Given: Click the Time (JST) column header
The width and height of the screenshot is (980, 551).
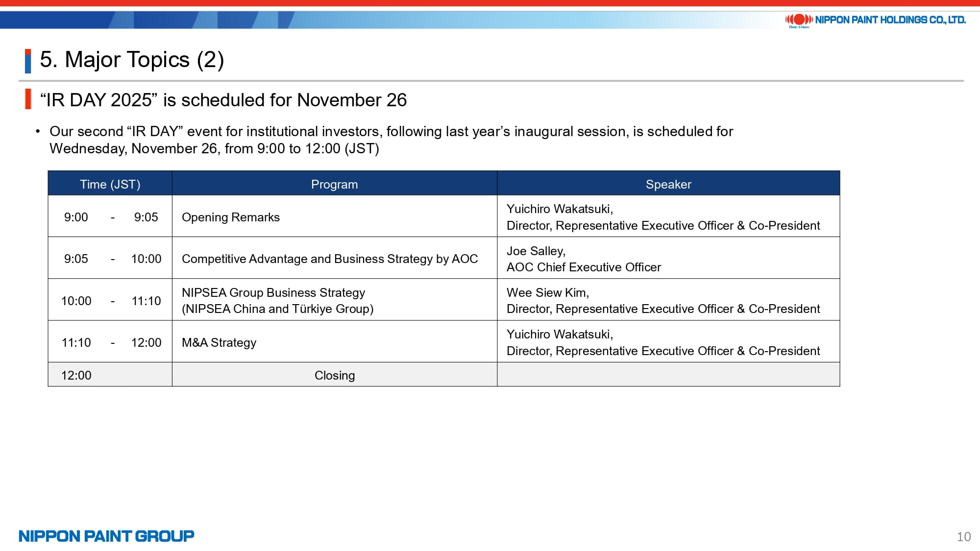Looking at the screenshot, I should tap(110, 184).
